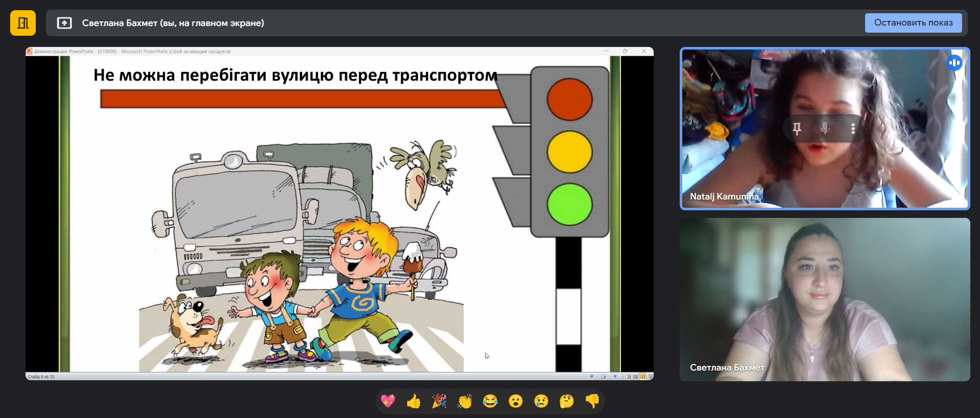Send the party popper reaction
Viewport: 980px width, 418px height.
tap(439, 401)
